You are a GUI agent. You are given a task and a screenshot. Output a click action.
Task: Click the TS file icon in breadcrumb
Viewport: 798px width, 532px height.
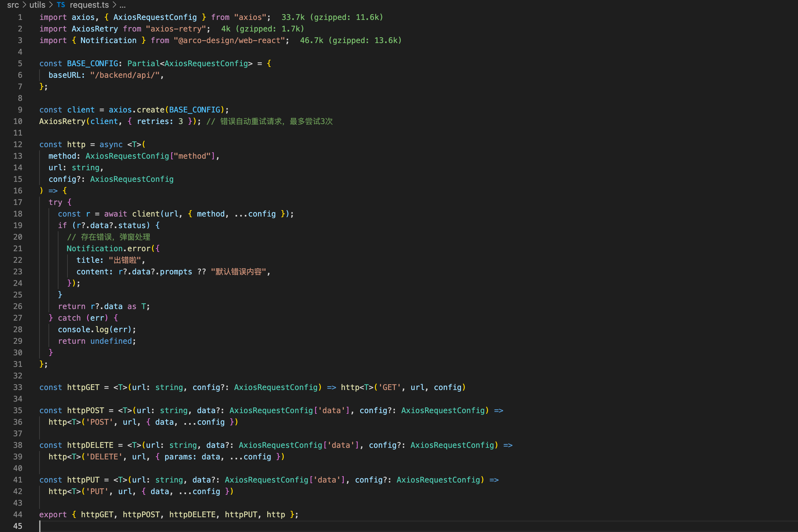pyautogui.click(x=61, y=5)
